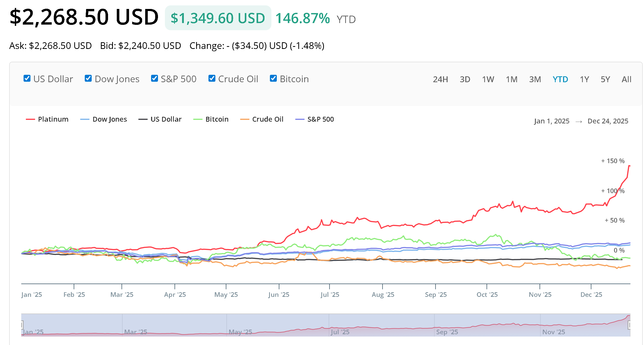Screen dimensions: 644x345
Task: Click the right navigator range handle
Action: [x=629, y=325]
